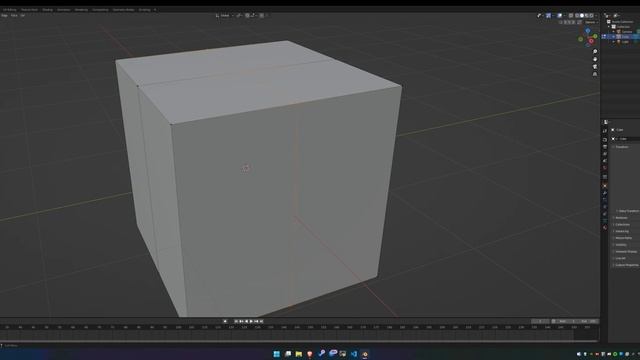Toggle viewport overlays
Screen dimensions: 640x360
pos(560,16)
